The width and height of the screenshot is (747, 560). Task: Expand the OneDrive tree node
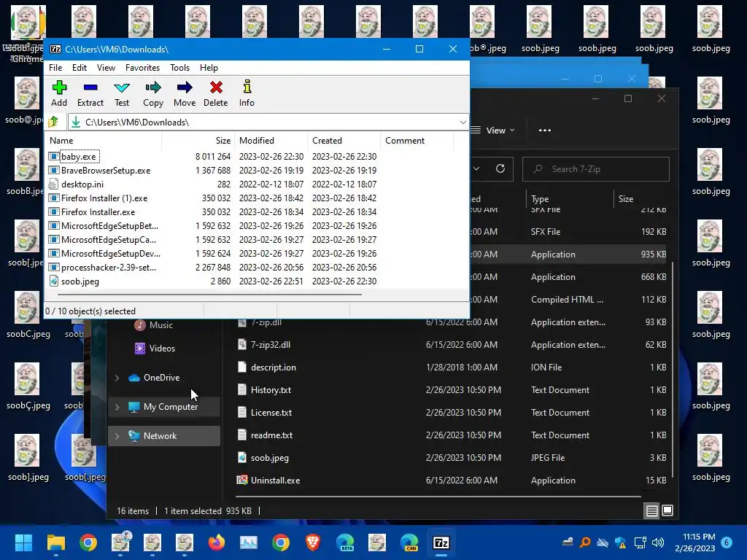[x=117, y=378]
